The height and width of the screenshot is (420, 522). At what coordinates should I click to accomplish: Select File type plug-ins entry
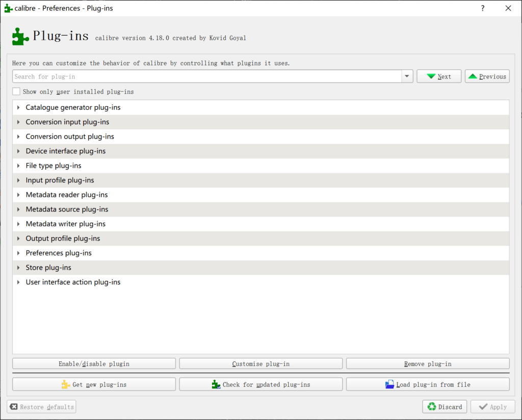(54, 166)
